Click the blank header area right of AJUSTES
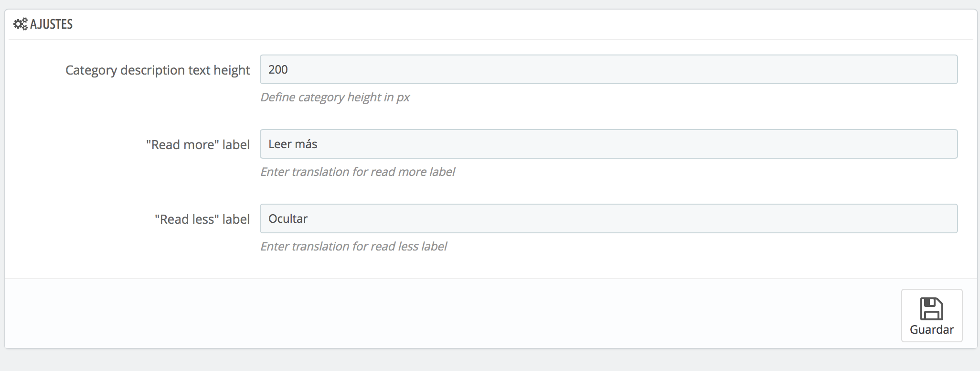Viewport: 980px width, 371px height. tap(478, 24)
